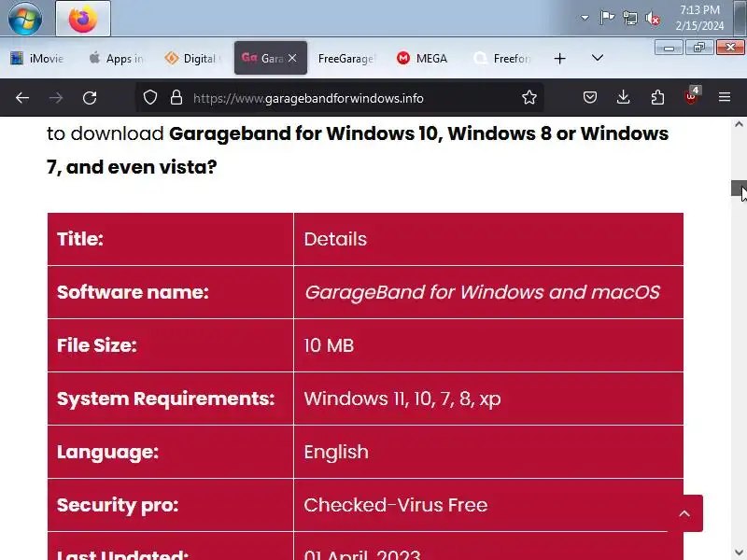Bookmark this page with star icon
Image resolution: width=747 pixels, height=560 pixels.
529,98
